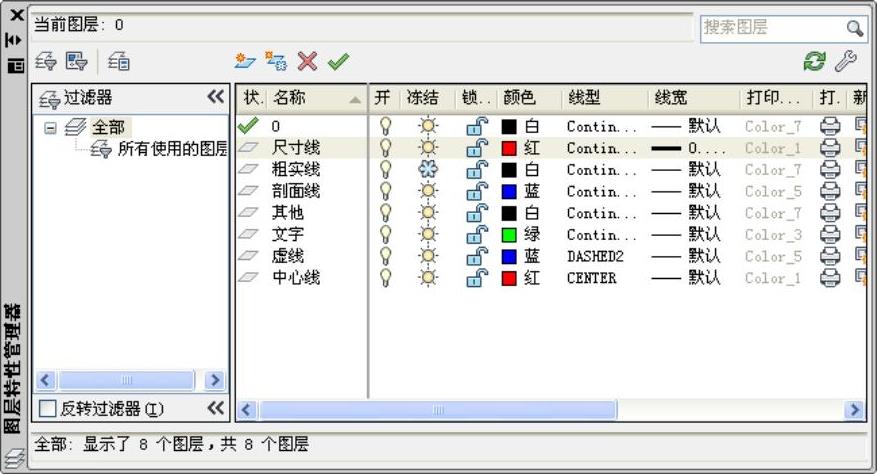The width and height of the screenshot is (877, 474).
Task: Click the New Layer icon in toolbar
Action: 245,62
